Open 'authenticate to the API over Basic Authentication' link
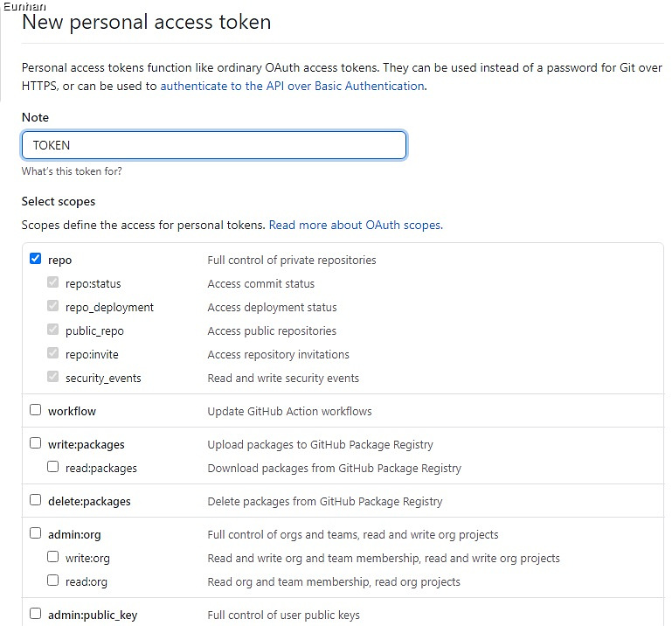The height and width of the screenshot is (626, 672). click(x=293, y=87)
